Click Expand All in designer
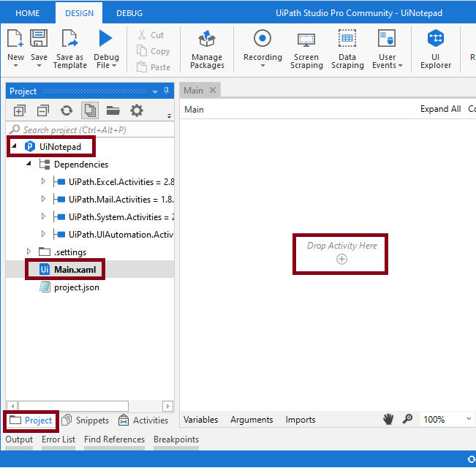The image size is (476, 468). pyautogui.click(x=440, y=109)
